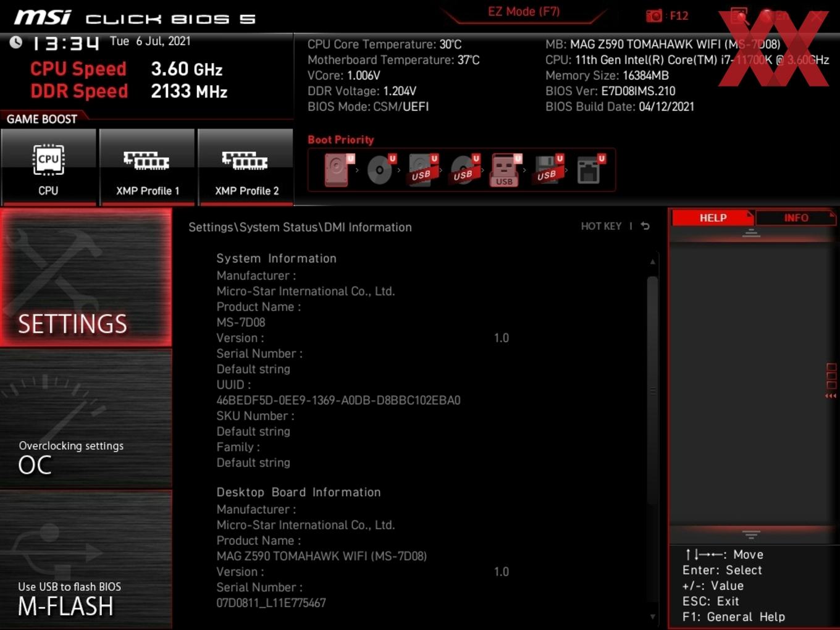The image size is (840, 630).
Task: Enable the CPU Game Boost button
Action: point(48,167)
